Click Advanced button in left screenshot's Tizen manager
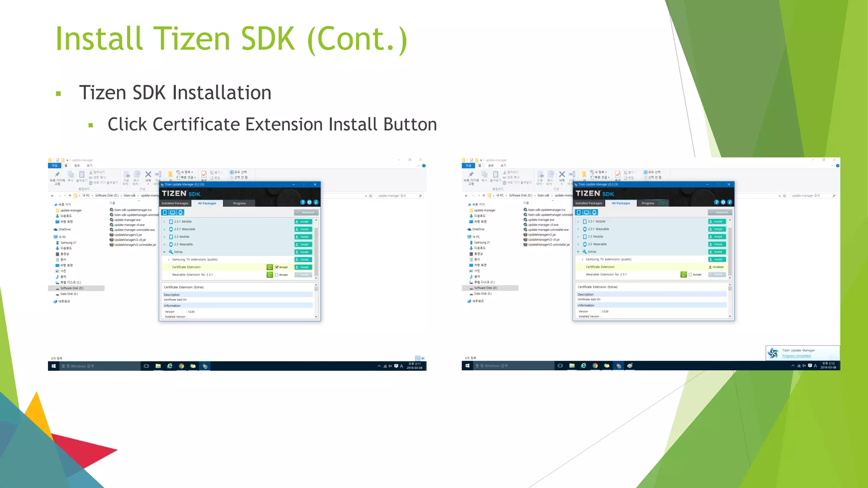 pos(306,212)
